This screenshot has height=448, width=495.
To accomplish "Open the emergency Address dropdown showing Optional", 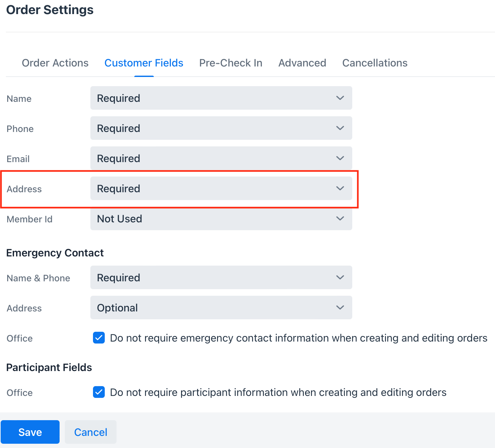I will [221, 308].
